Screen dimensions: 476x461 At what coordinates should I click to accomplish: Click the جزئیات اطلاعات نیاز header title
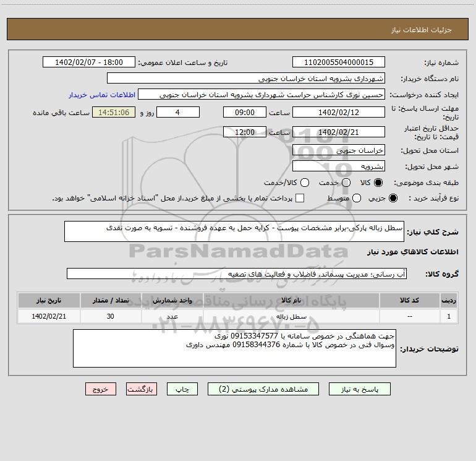[422, 30]
